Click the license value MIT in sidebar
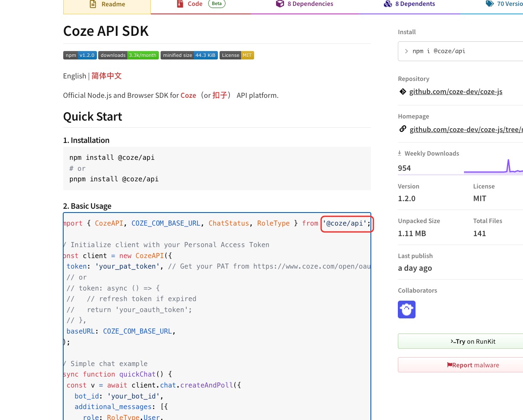 coord(480,199)
